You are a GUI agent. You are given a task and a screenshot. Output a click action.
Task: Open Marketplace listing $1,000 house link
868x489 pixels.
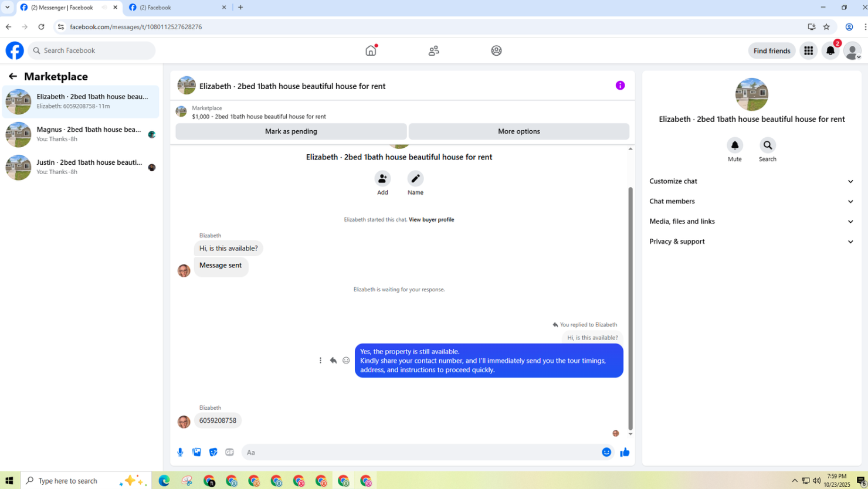click(259, 116)
